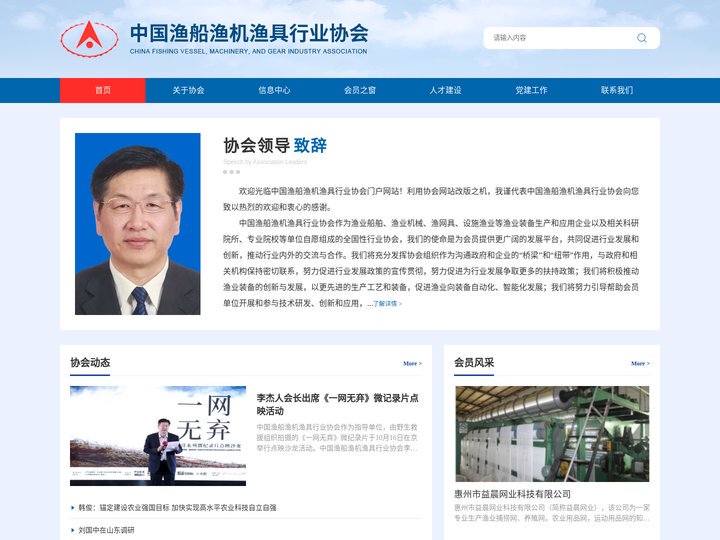Image resolution: width=720 pixels, height=540 pixels.
Task: Click the association leader's portrait photo
Action: click(x=138, y=224)
